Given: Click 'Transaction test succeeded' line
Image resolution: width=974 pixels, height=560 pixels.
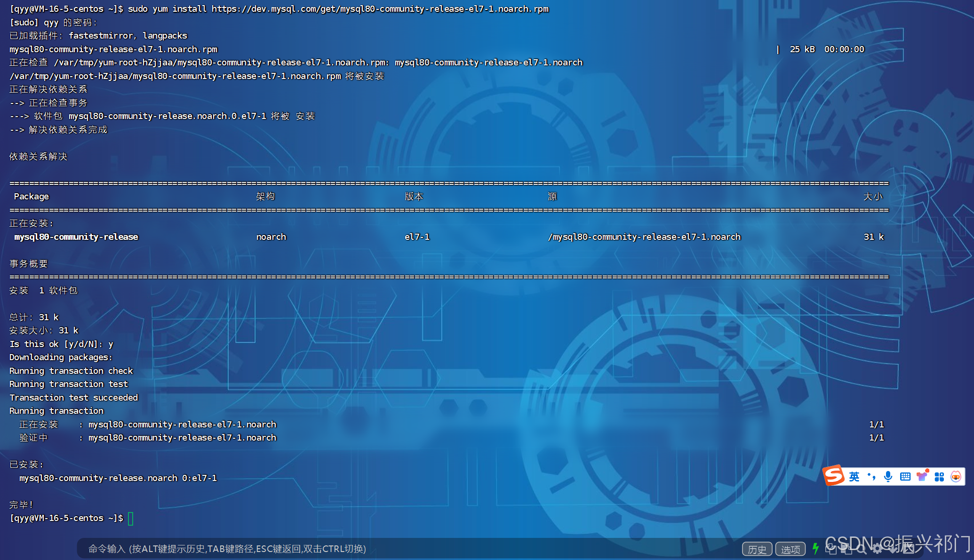Looking at the screenshot, I should tap(73, 398).
